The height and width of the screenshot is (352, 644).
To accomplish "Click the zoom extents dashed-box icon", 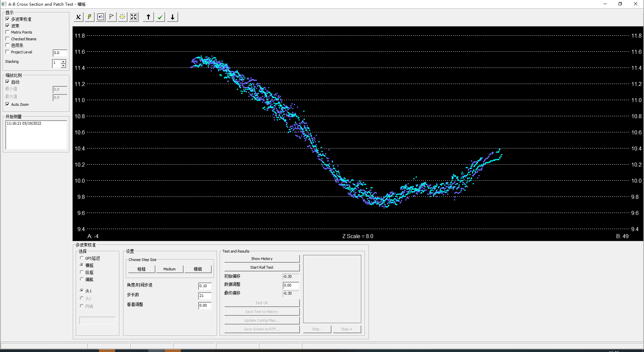I will (133, 17).
